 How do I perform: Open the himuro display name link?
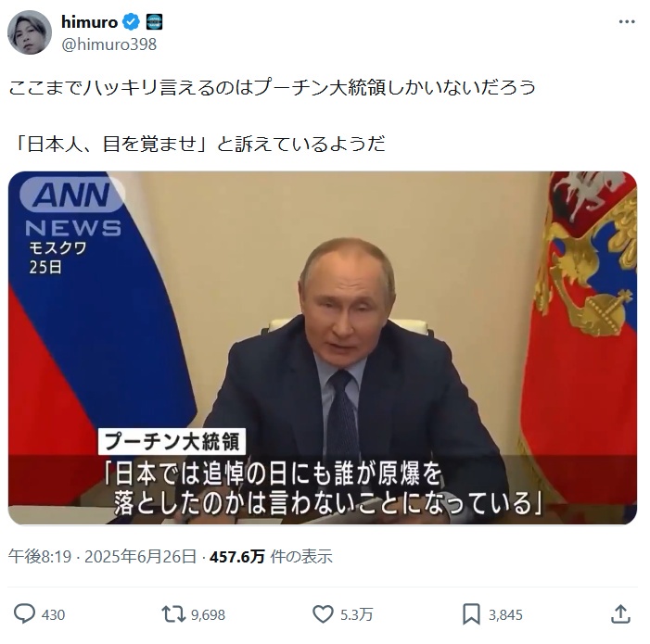pyautogui.click(x=89, y=22)
